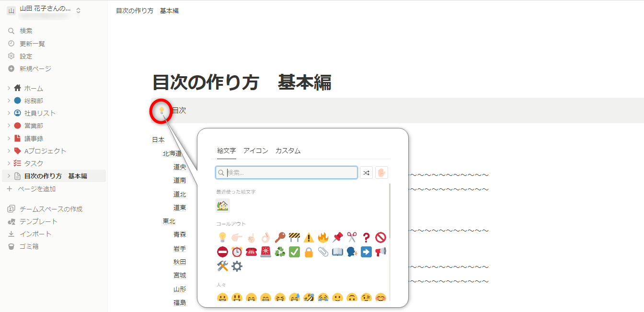Image resolution: width=644 pixels, height=312 pixels.
Task: Expand the 社員リスト page tree
Action: point(9,113)
